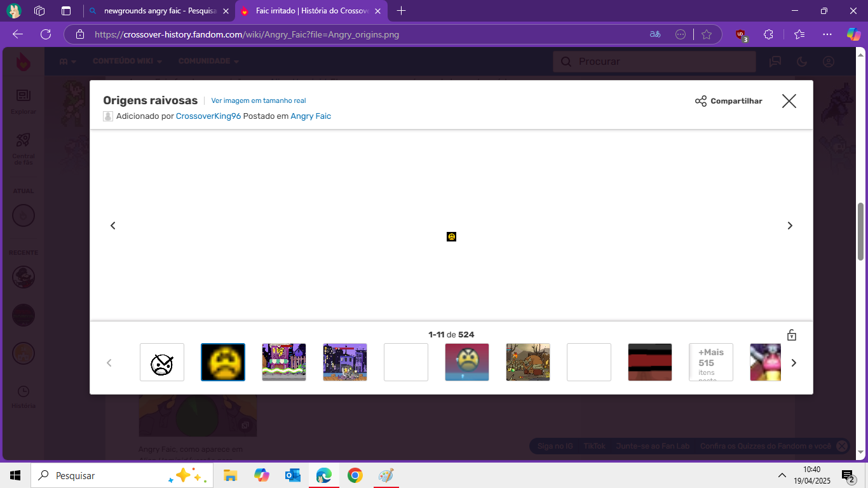Select the red background green face thumbnail
Image resolution: width=868 pixels, height=488 pixels.
467,362
